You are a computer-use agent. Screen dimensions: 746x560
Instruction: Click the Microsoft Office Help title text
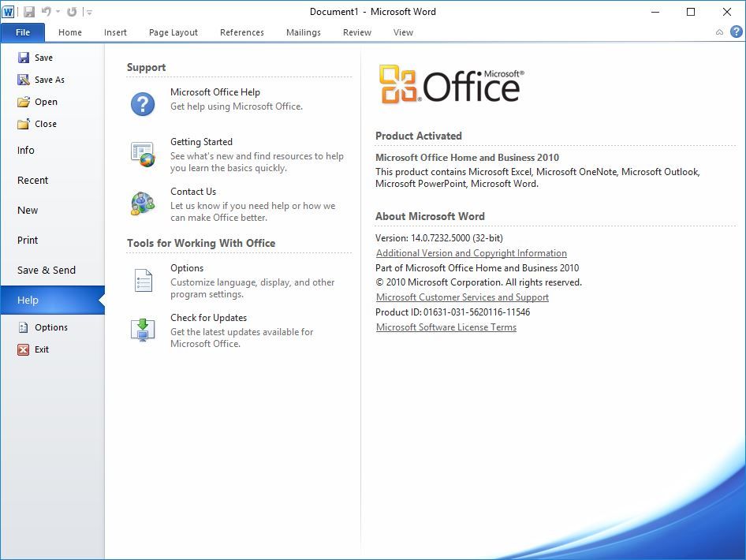pyautogui.click(x=215, y=92)
